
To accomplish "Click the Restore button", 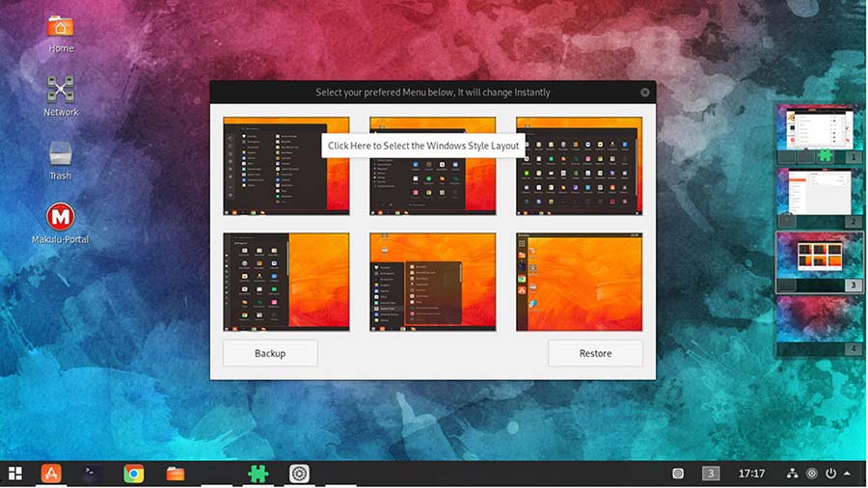I will click(x=595, y=353).
